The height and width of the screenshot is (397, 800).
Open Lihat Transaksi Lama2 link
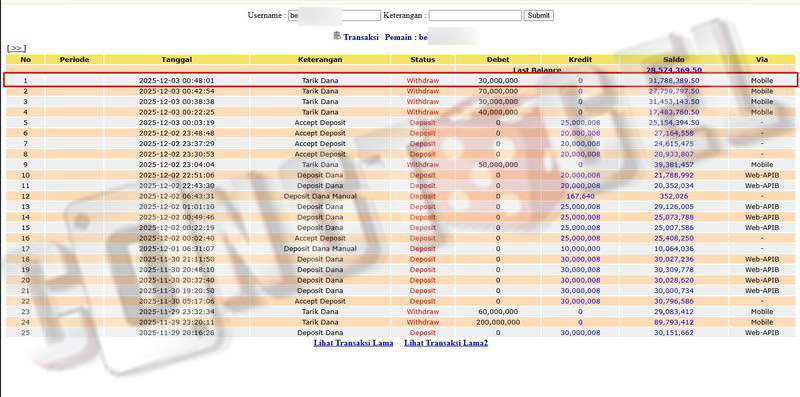(446, 343)
